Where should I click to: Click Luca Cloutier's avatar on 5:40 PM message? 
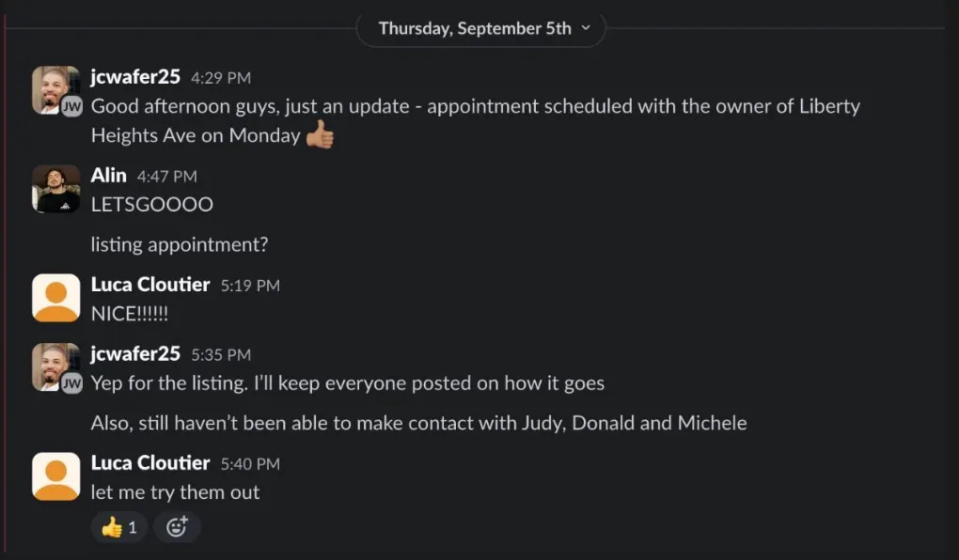pos(55,475)
